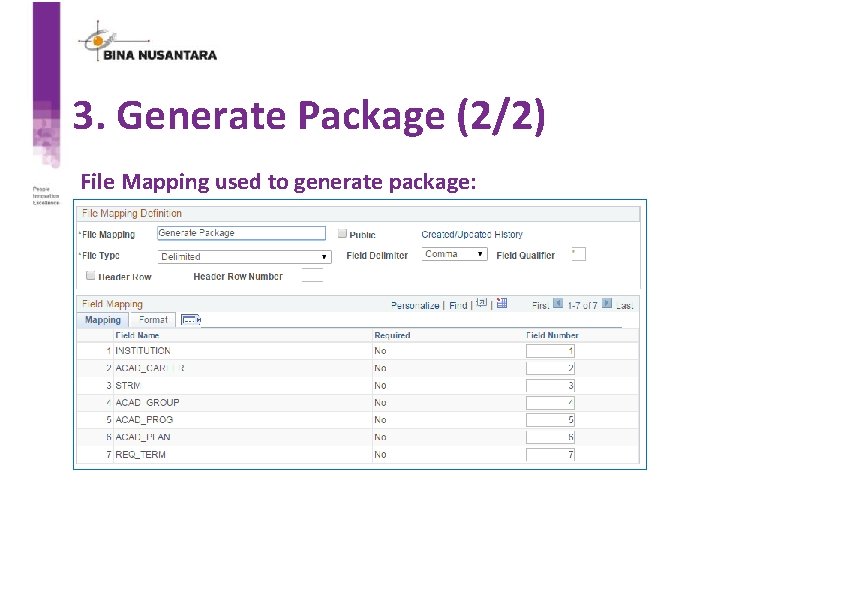Click the download to Excel grid icon
The width and height of the screenshot is (842, 596).
pyautogui.click(x=500, y=303)
